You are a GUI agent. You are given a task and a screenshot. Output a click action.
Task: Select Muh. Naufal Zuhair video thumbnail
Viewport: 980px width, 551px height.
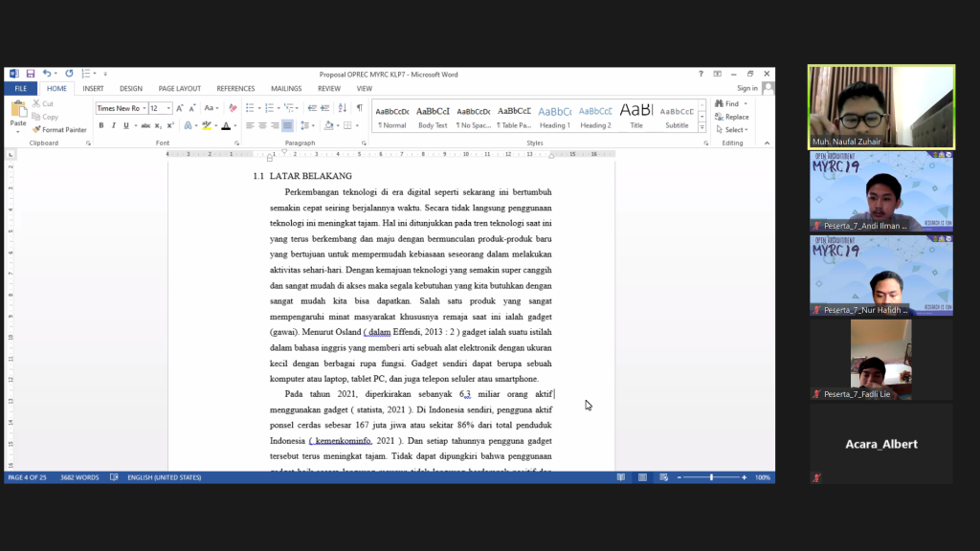881,107
